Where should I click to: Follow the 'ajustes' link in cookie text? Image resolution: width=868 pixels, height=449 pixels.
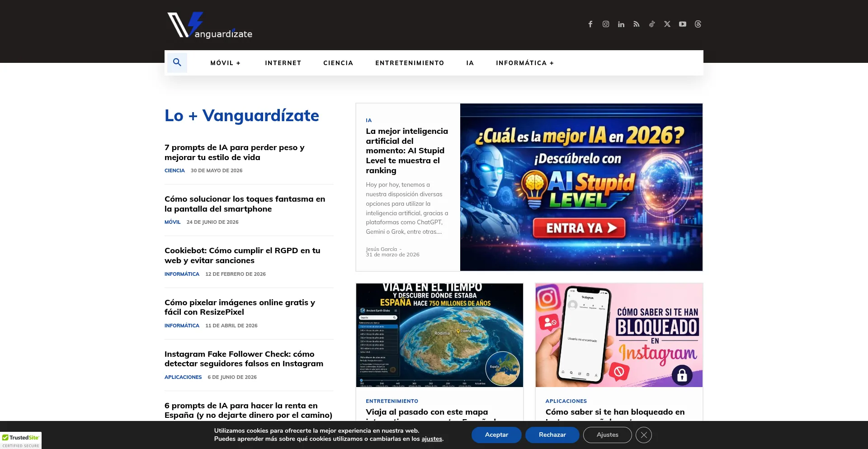pos(432,439)
